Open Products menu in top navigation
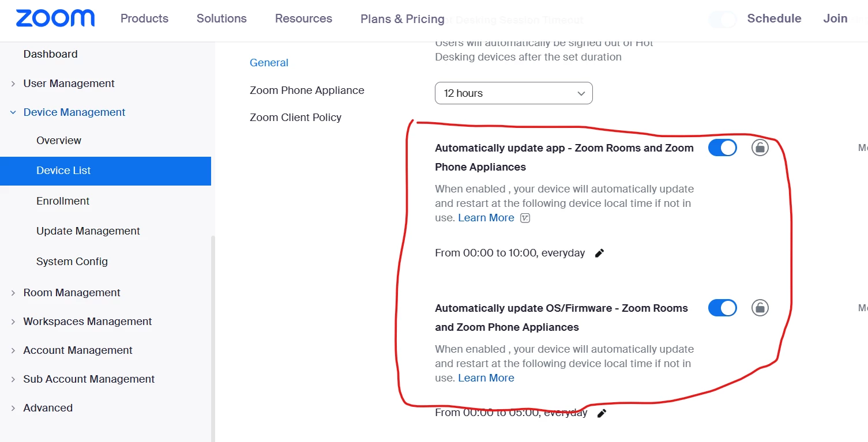The width and height of the screenshot is (868, 442). 144,18
